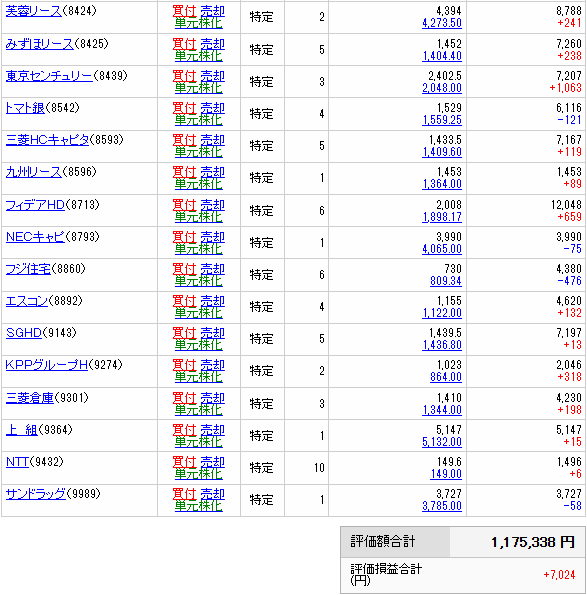The height and width of the screenshot is (595, 587).
Task: Select the +7,024 total profit value
Action: coord(559,575)
